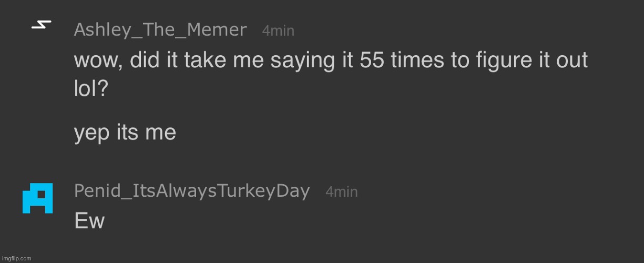Select the "Ew" reply text
This screenshot has height=263, width=644.
pos(89,221)
